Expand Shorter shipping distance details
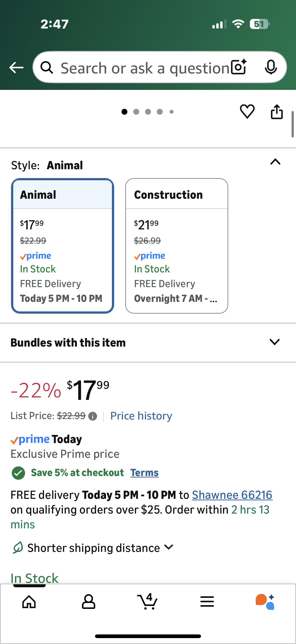 click(169, 547)
